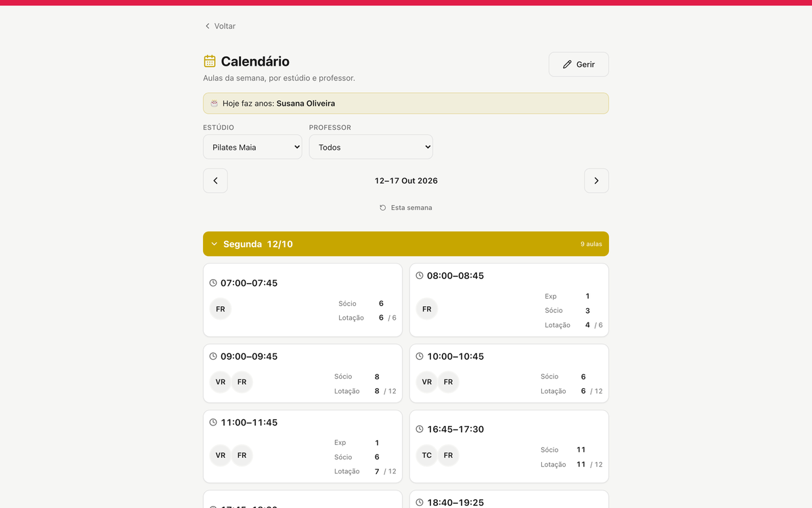Open the 07:00–07:45 class card
The height and width of the screenshot is (508, 812).
(302, 300)
